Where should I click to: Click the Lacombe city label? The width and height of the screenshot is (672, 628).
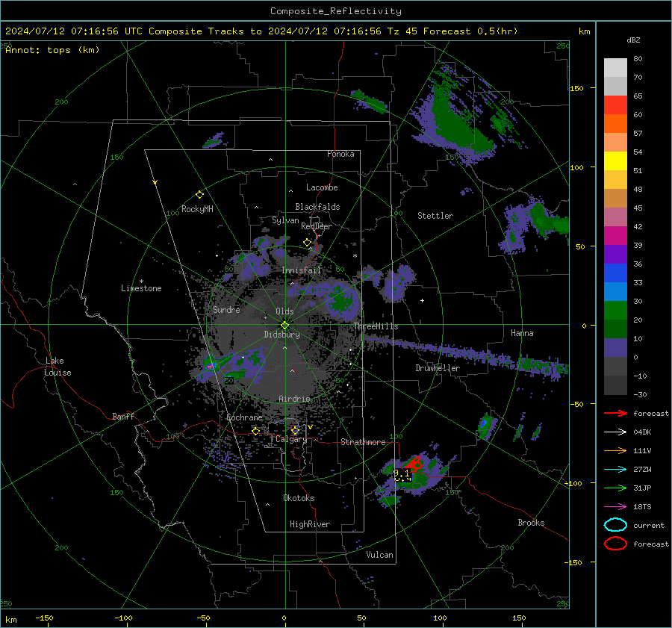pos(322,187)
